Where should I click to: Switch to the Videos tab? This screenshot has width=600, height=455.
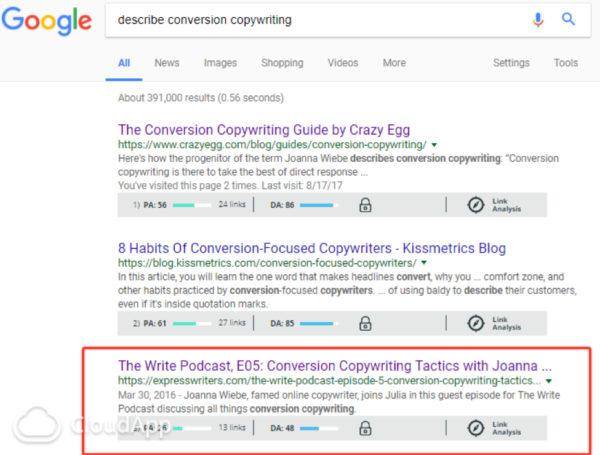343,63
